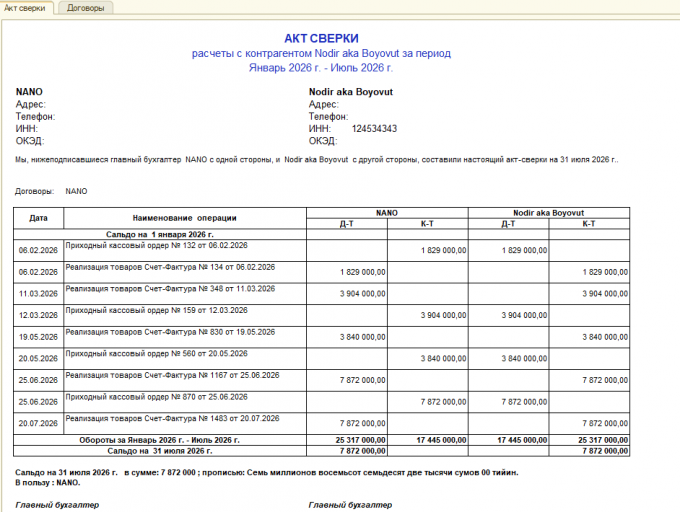This screenshot has width=680, height=512.
Task: Select the Договоры: NANO line
Action: [51, 191]
